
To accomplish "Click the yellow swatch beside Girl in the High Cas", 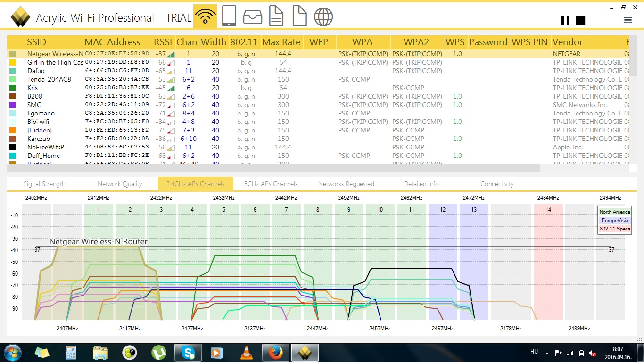I will point(13,62).
